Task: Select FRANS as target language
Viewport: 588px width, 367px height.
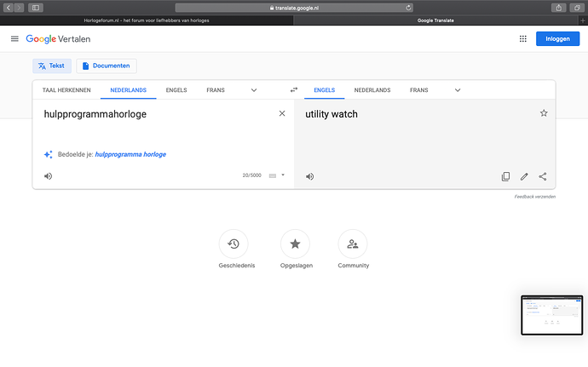Action: [419, 90]
